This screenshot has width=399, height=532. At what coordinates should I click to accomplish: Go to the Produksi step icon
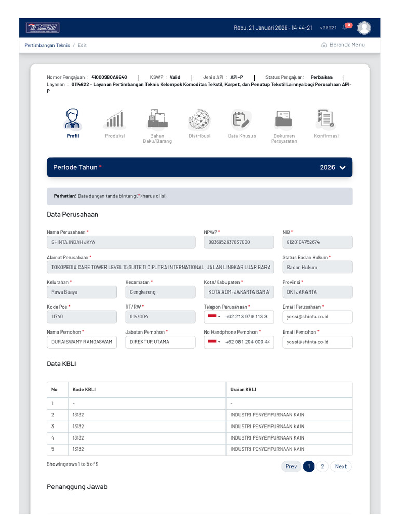point(115,119)
